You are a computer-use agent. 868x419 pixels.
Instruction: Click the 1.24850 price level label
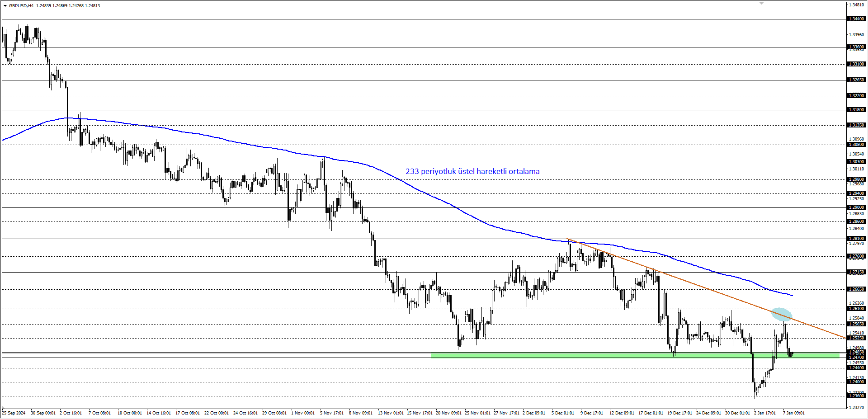click(x=856, y=352)
